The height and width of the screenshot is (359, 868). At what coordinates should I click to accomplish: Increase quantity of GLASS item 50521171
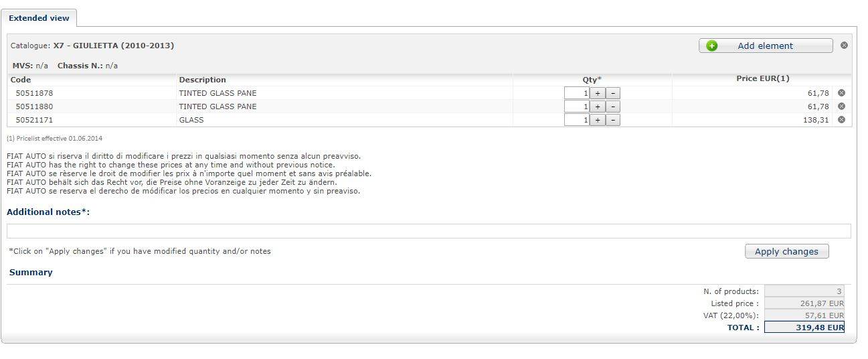pyautogui.click(x=597, y=120)
